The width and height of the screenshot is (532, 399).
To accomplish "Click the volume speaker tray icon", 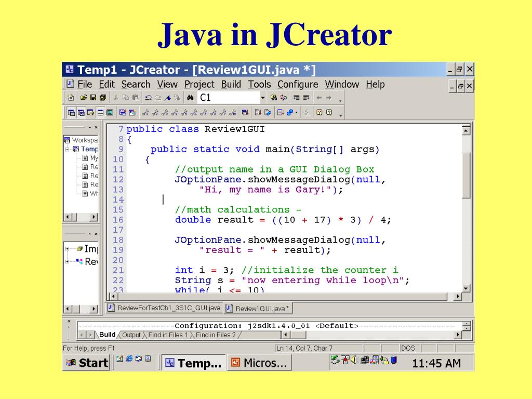I will point(354,360).
